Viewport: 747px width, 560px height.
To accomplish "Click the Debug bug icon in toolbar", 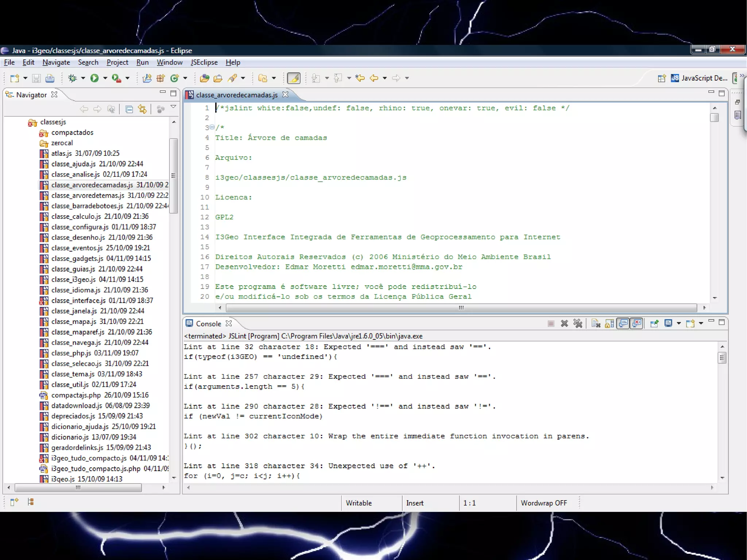I will (73, 78).
